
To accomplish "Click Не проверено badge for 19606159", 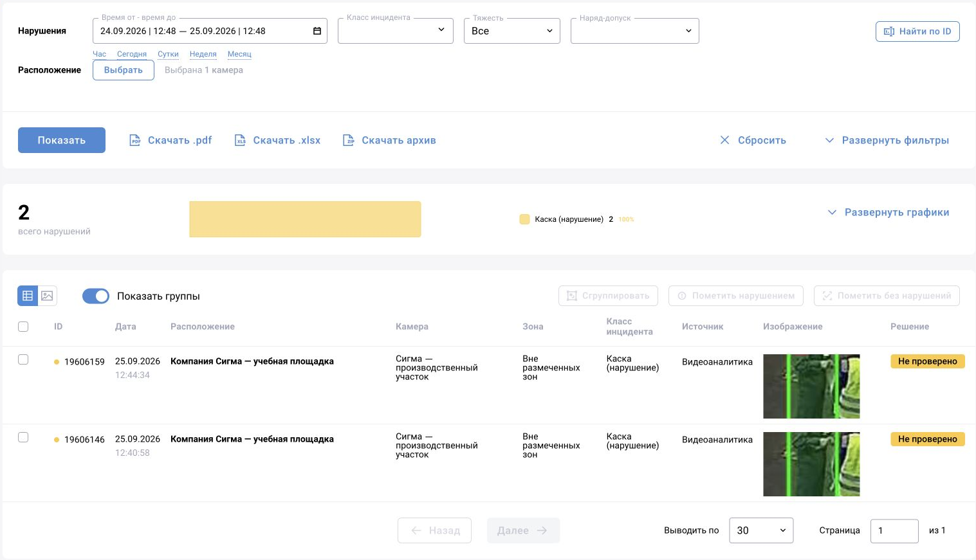I will tap(928, 361).
